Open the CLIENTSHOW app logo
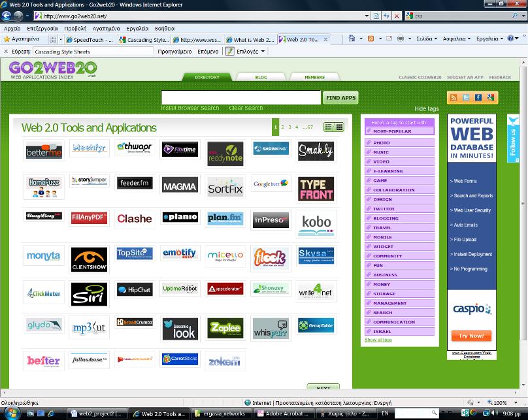 point(89,259)
